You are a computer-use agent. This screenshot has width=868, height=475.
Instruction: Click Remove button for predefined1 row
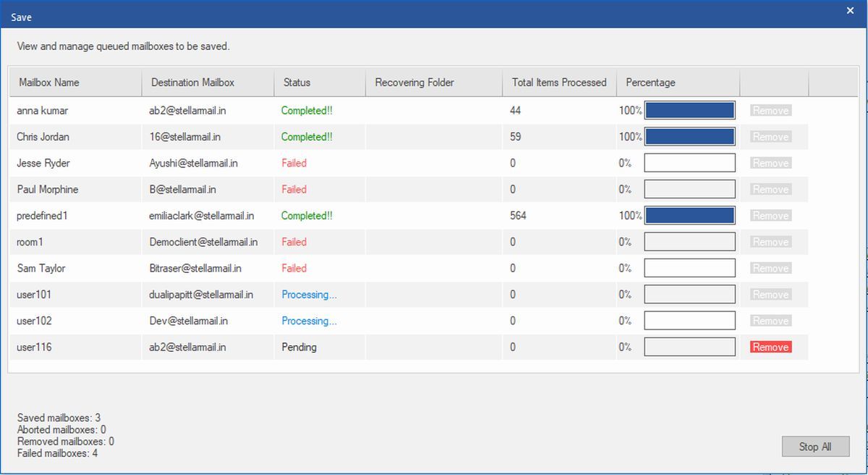pyautogui.click(x=770, y=216)
